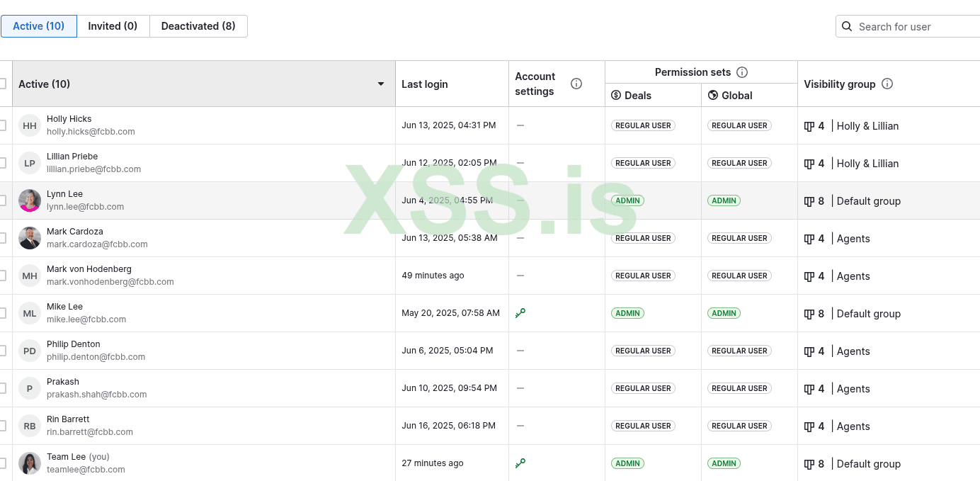Click the Account settings info icon
Image resolution: width=980 pixels, height=481 pixels.
pyautogui.click(x=576, y=84)
